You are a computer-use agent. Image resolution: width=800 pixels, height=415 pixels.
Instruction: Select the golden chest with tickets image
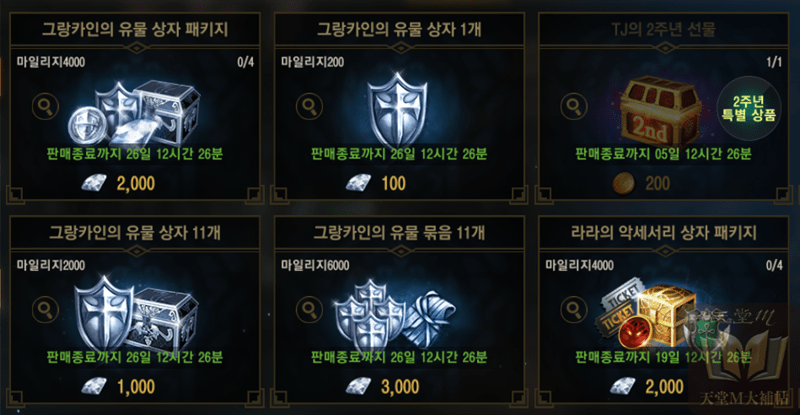click(647, 314)
